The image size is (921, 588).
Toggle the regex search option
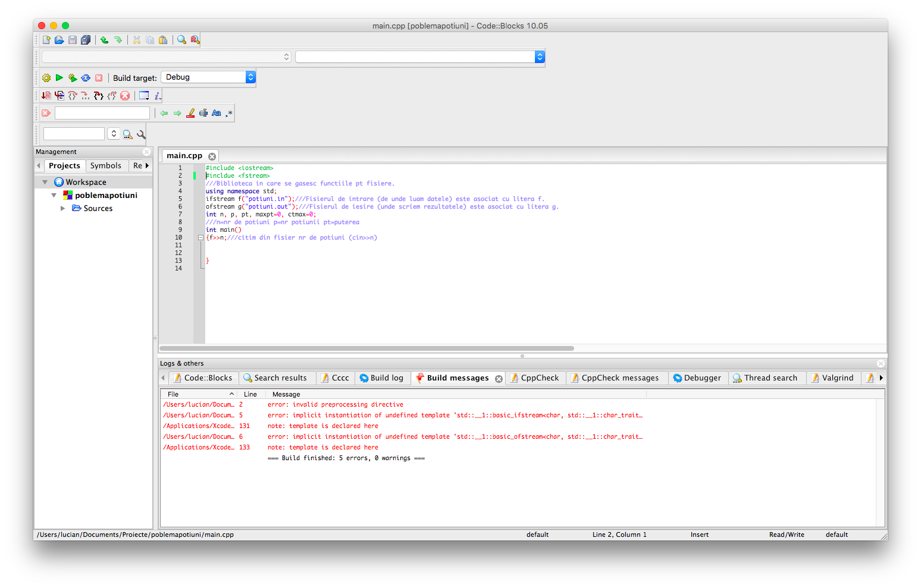click(x=229, y=113)
